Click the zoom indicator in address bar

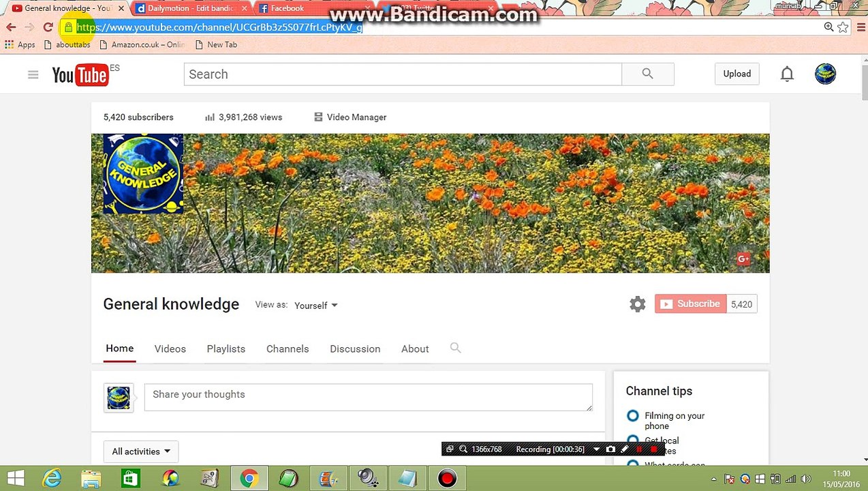coord(828,27)
